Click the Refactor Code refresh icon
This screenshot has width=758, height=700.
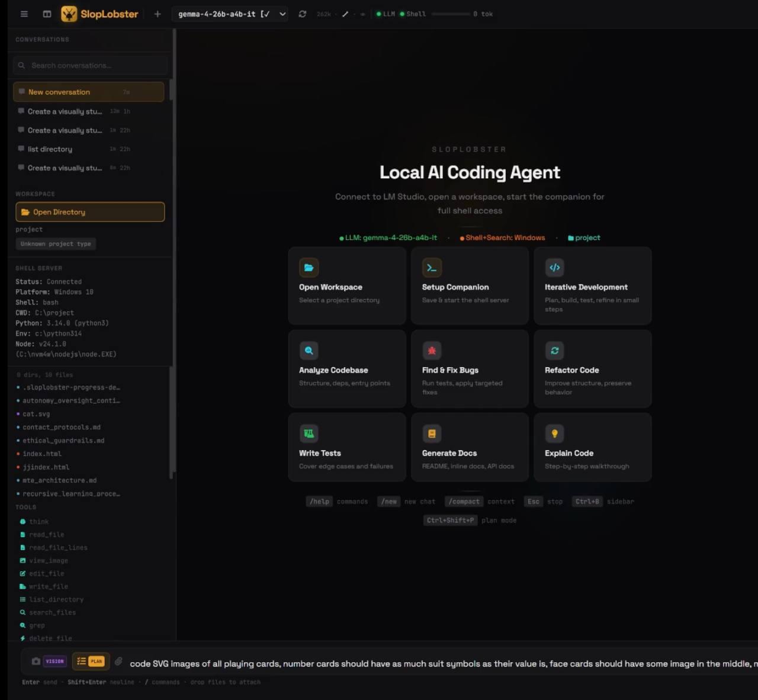click(554, 351)
